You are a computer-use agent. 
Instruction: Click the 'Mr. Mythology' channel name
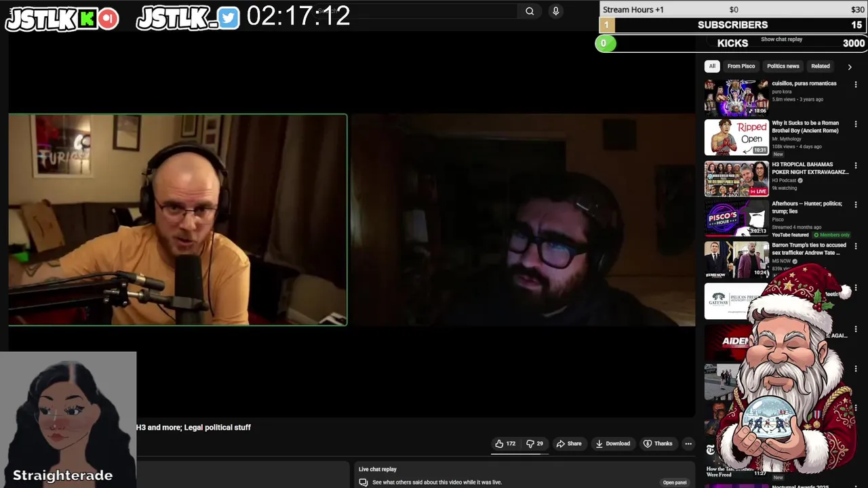pos(787,139)
